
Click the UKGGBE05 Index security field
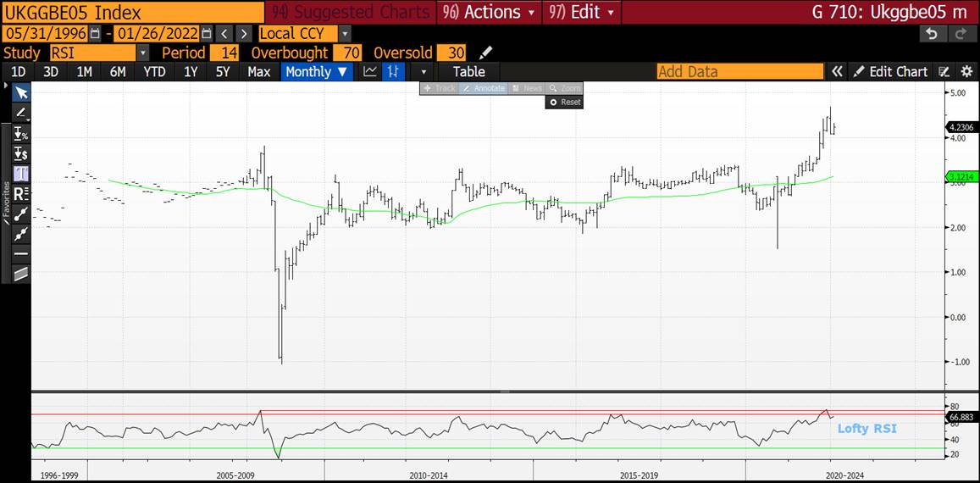tap(133, 12)
